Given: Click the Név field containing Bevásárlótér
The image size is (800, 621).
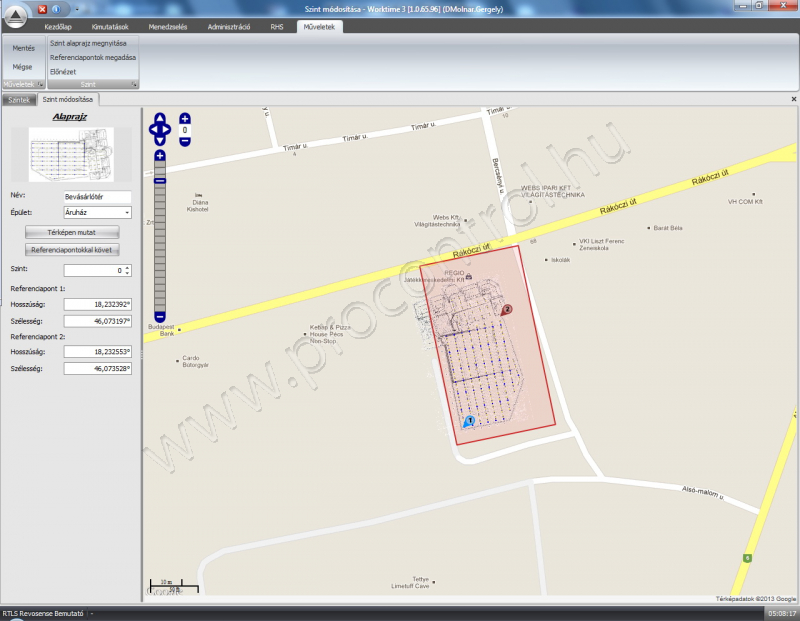Looking at the screenshot, I should [97, 197].
